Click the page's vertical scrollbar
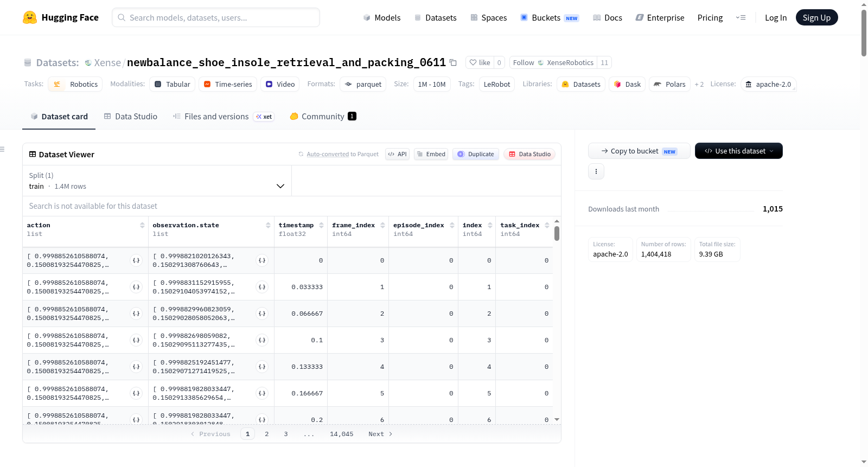 (x=864, y=33)
